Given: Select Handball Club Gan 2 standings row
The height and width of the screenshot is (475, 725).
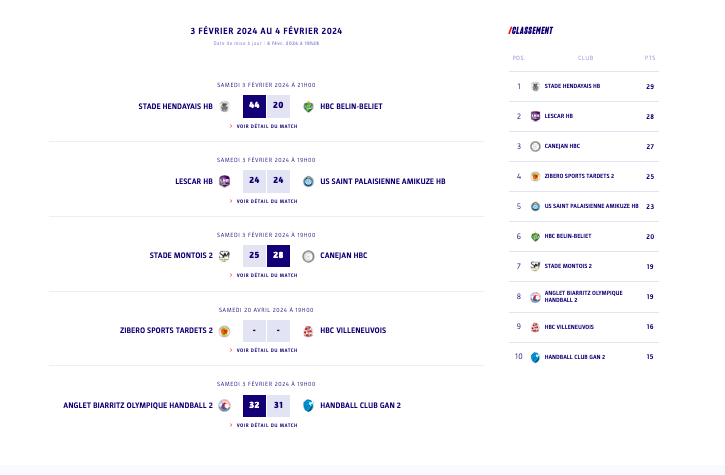Looking at the screenshot, I should [x=574, y=357].
